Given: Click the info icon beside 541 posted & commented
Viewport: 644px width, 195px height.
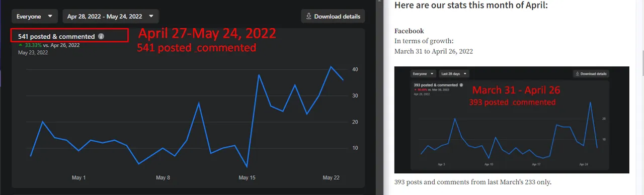Looking at the screenshot, I should pos(101,37).
